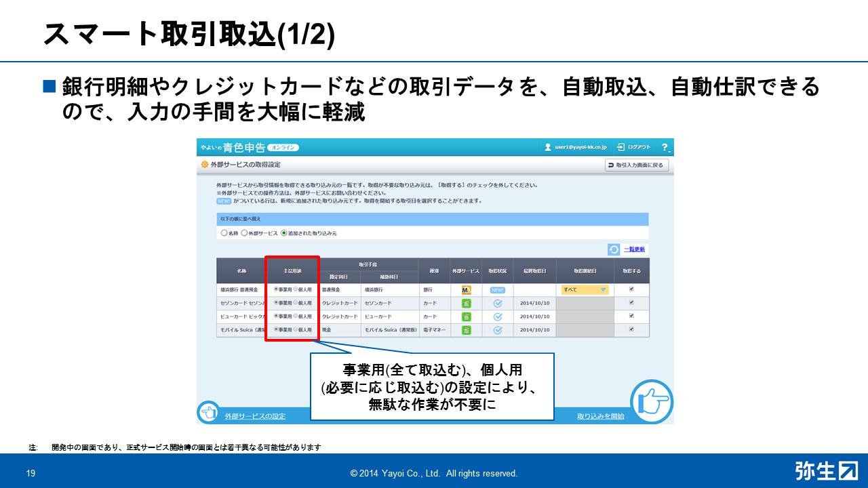Click the ログアウト logout button
Screen dimensions: 868x488
click(633, 147)
